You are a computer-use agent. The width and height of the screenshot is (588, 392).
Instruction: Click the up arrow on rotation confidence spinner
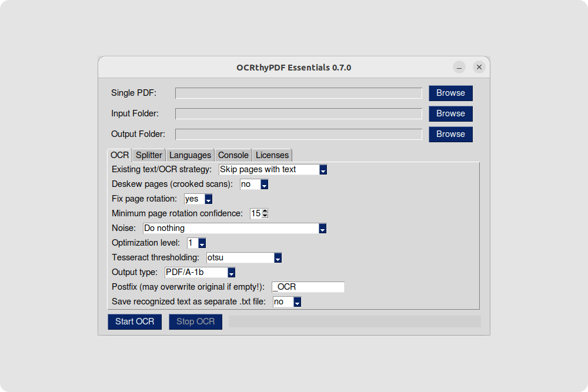pyautogui.click(x=265, y=211)
